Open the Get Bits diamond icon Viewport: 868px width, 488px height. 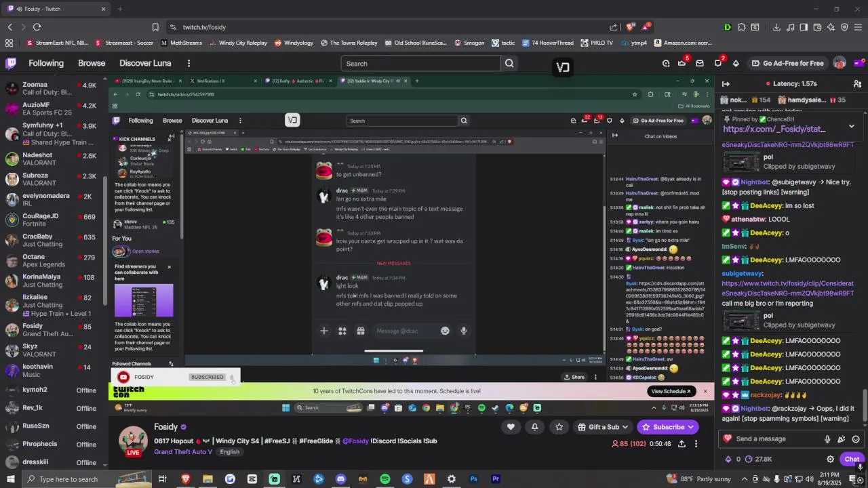click(x=736, y=64)
